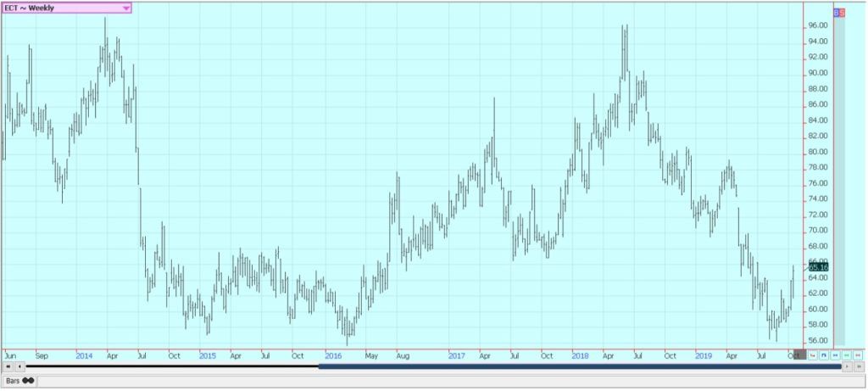Screen dimensions: 868x391
Task: Click the 2019 year label on the time axis
Action: pyautogui.click(x=704, y=355)
